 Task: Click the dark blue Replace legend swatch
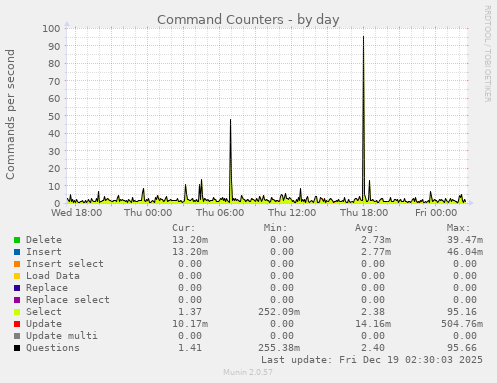17,288
